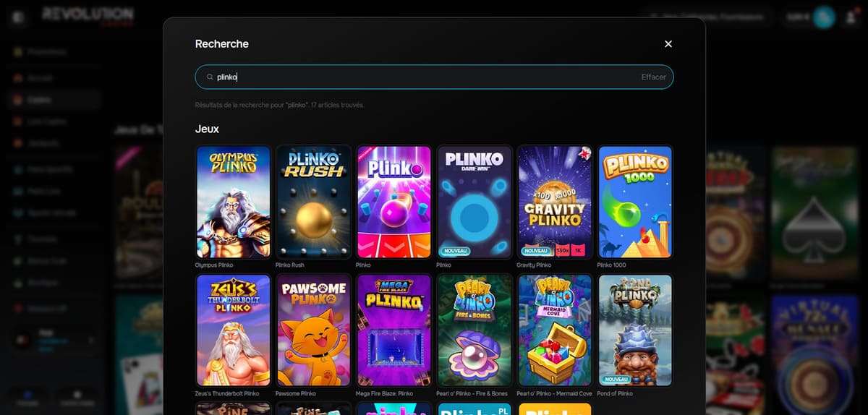Open Zeus's Thunderbolt Plinko game
Viewport: 868px width, 415px height.
point(234,330)
